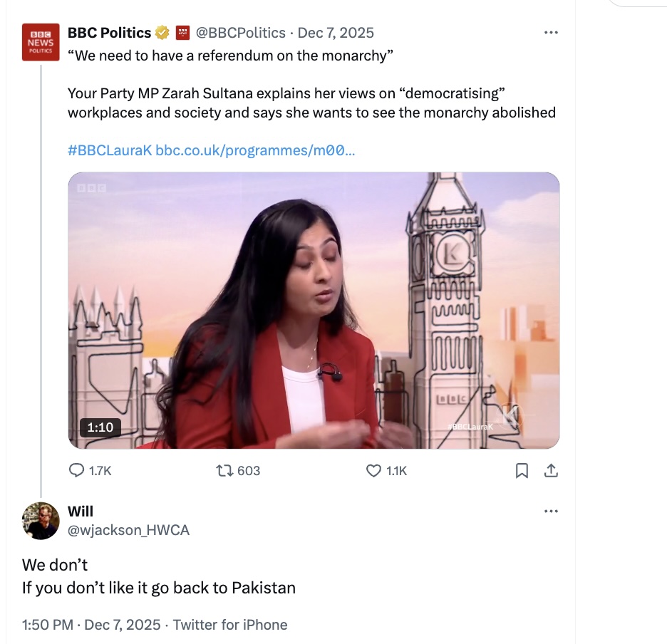The height and width of the screenshot is (644, 667).
Task: Click the 1:50 PM timestamp on the reply
Action: tap(48, 625)
